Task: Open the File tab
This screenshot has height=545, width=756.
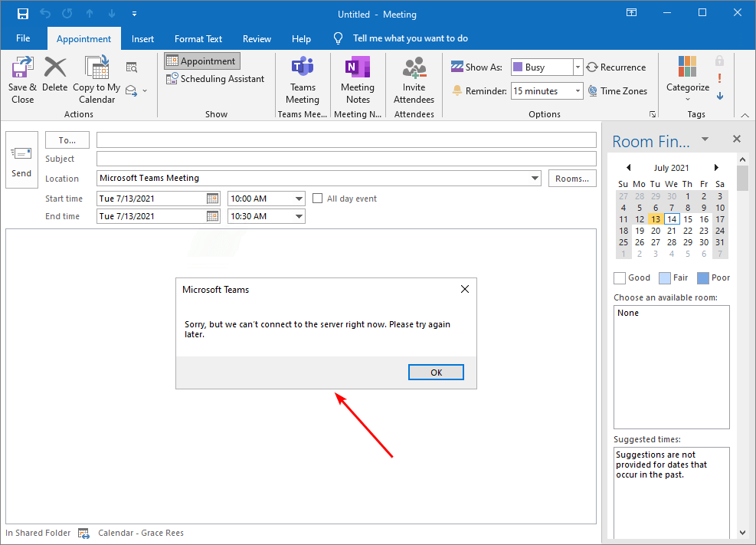Action: [23, 38]
